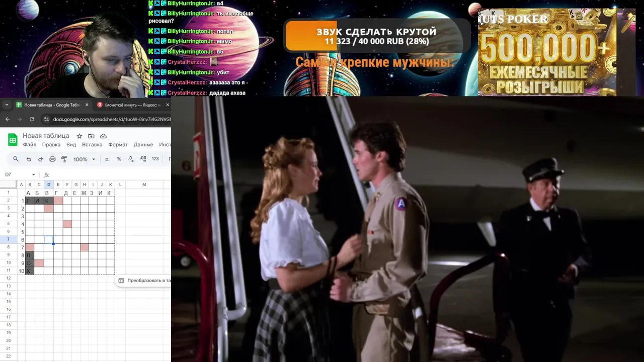The height and width of the screenshot is (362, 644).
Task: Print the spreadsheet via printer icon
Action: pos(52,159)
